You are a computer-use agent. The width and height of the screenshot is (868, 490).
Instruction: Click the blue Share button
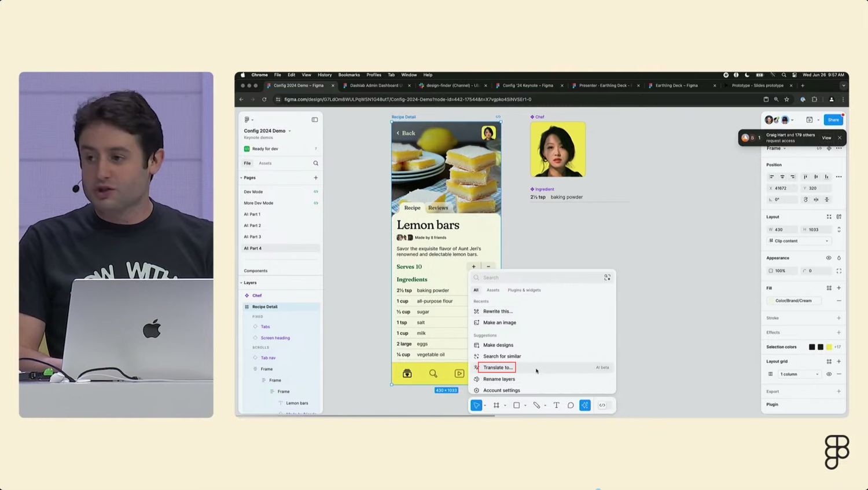pos(833,120)
